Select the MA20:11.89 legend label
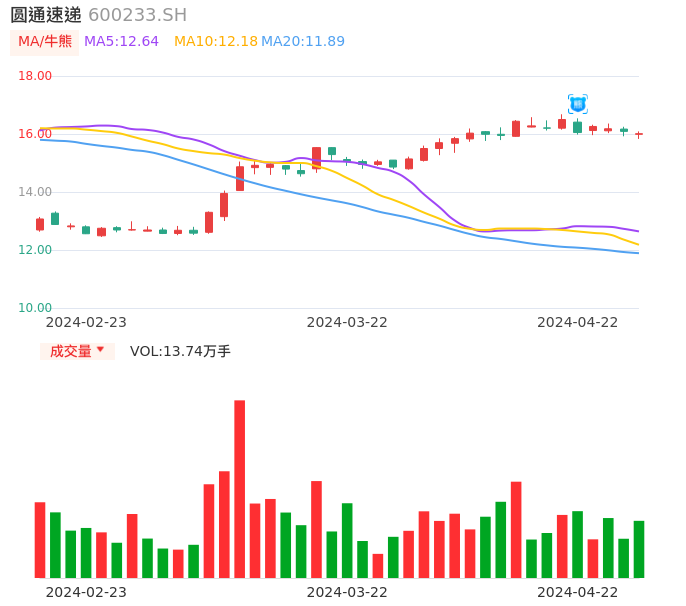This screenshot has width=686, height=606. click(302, 42)
